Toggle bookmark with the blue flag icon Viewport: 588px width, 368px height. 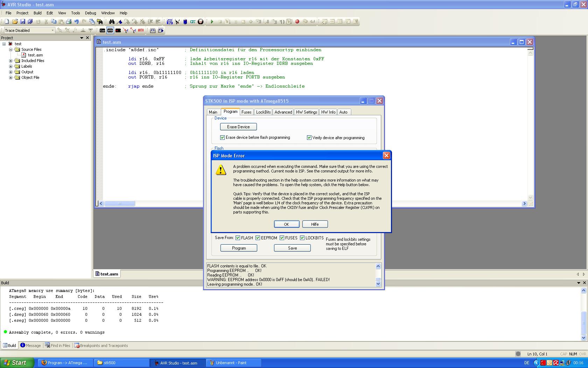[x=119, y=21]
